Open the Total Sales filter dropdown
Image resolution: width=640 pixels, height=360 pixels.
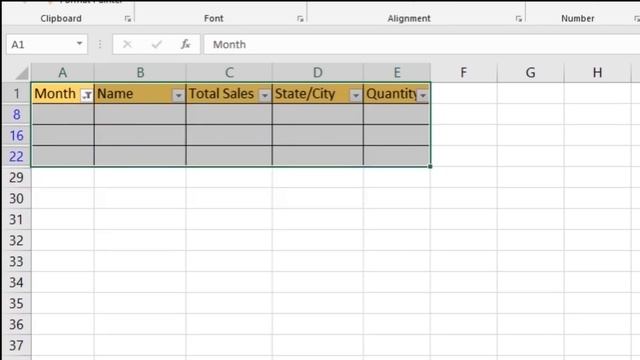[265, 95]
